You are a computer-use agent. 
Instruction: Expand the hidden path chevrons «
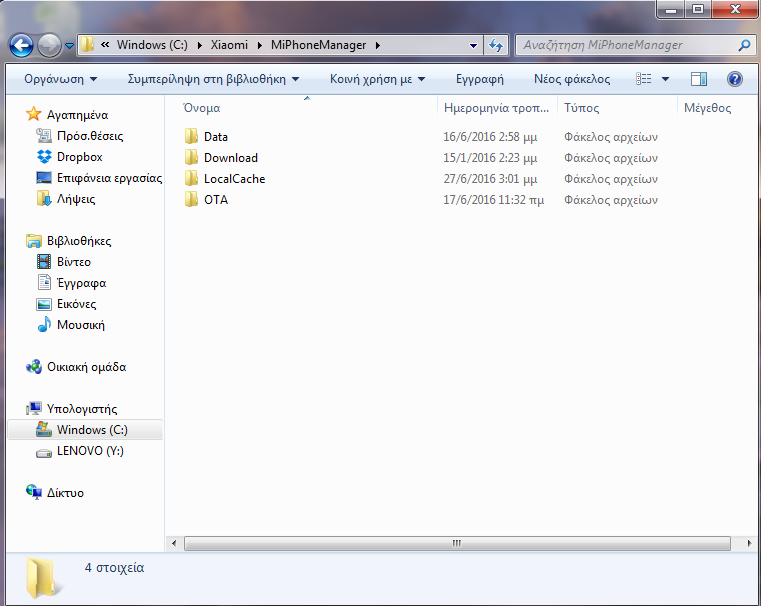[105, 45]
